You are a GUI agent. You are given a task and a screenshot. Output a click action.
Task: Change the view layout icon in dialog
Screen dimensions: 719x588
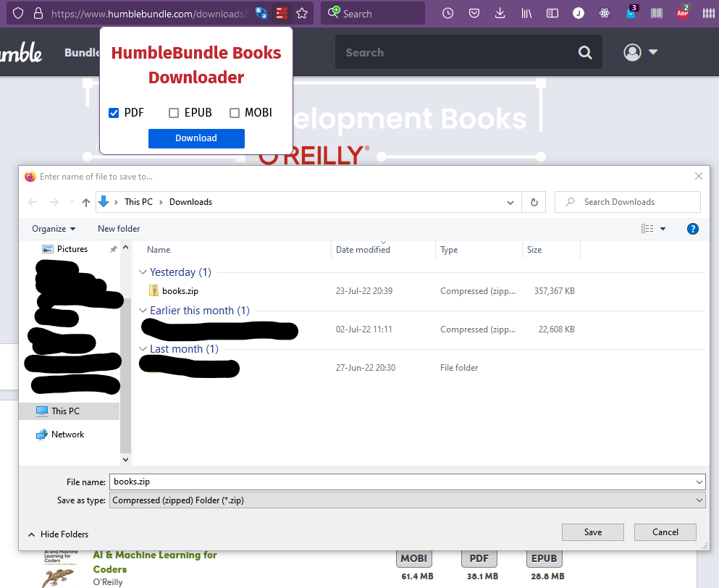647,228
